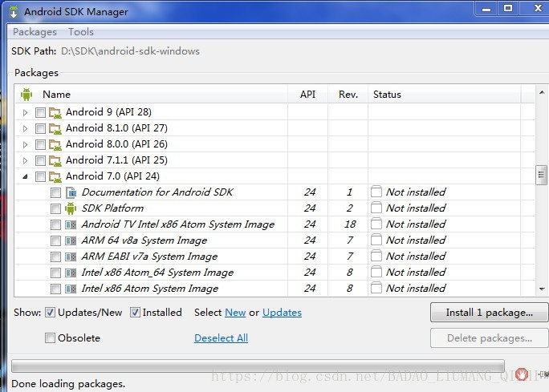Click status icon of Documentation for Android SDK row
Image resolution: width=549 pixels, height=392 pixels.
[376, 192]
